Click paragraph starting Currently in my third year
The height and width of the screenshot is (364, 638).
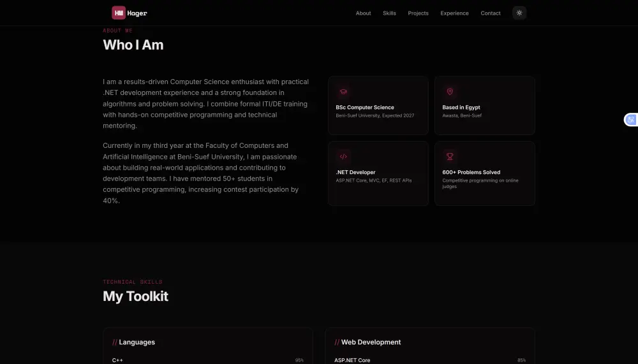coord(200,173)
